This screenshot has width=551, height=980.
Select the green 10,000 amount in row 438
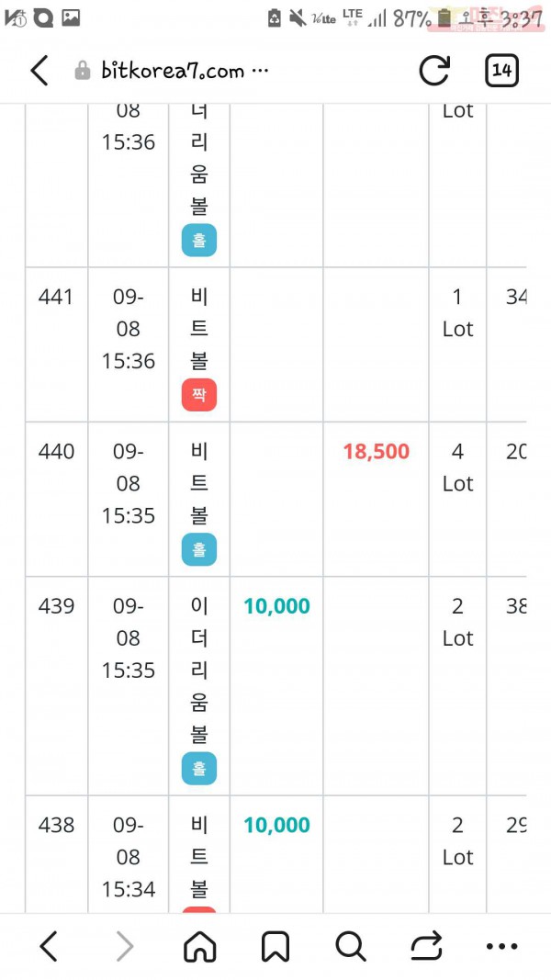(x=276, y=825)
